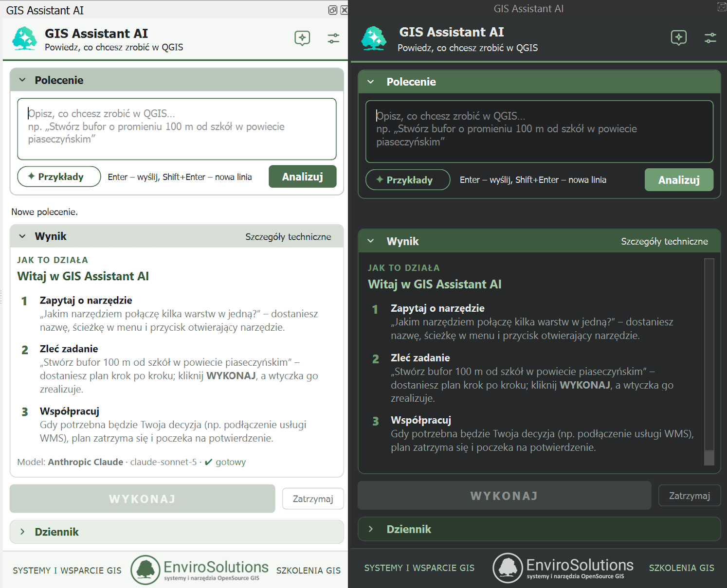Click Analizuj button in dark panel

pos(679,180)
